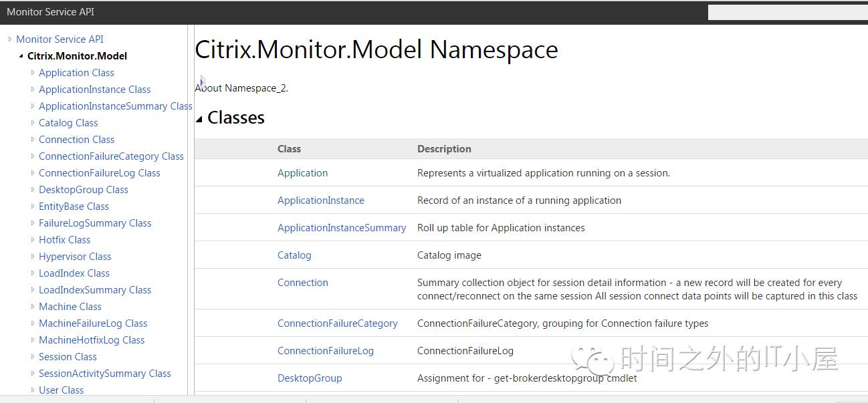Click 'ConnectionFailureCategory, grouping for Connection failure types' description
The image size is (868, 403).
pyautogui.click(x=563, y=323)
